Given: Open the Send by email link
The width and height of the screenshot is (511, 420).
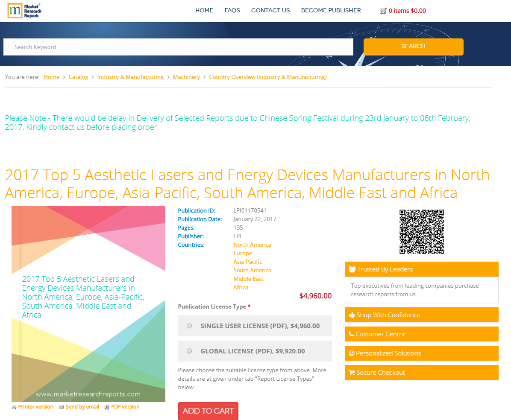Looking at the screenshot, I should 82,407.
